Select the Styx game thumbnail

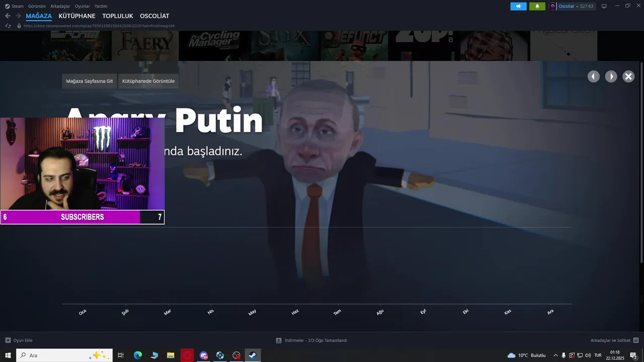tap(284, 46)
